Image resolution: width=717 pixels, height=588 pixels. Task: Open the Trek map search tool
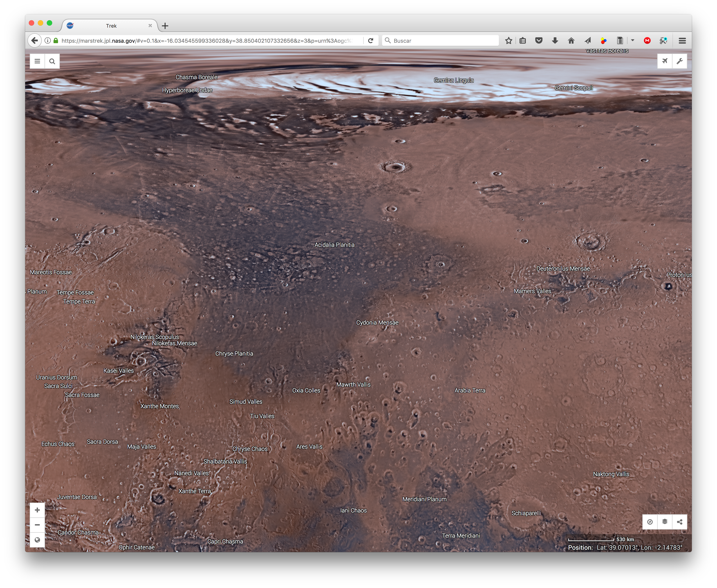tap(52, 61)
